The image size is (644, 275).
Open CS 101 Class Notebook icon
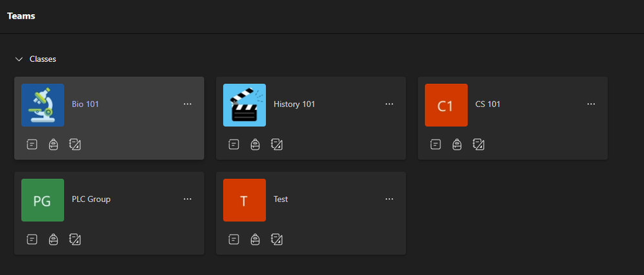(x=478, y=145)
